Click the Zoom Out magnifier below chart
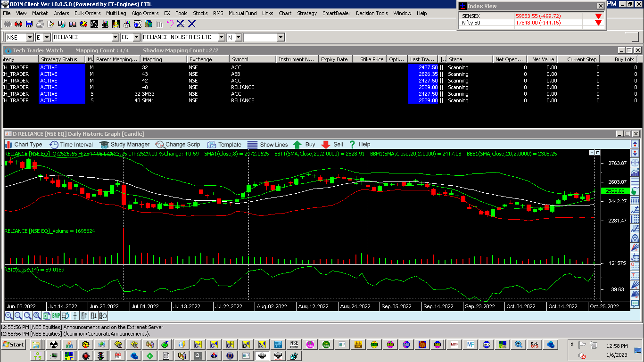The image size is (644, 362). tap(18, 316)
